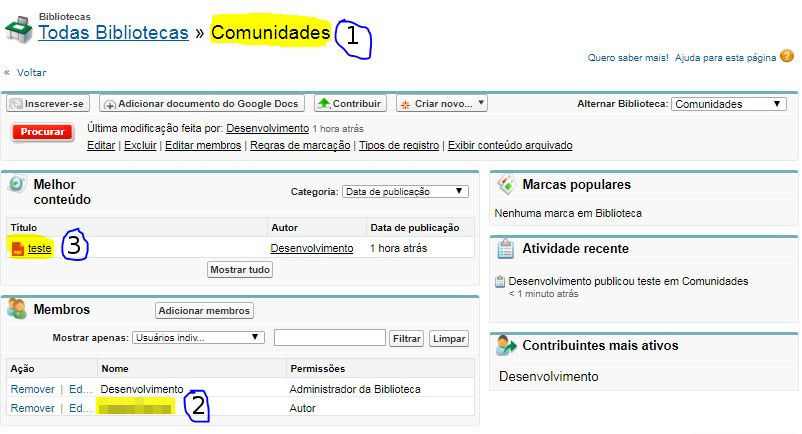
Task: Click Exibir conteúdo arquivado link
Action: coord(510,145)
